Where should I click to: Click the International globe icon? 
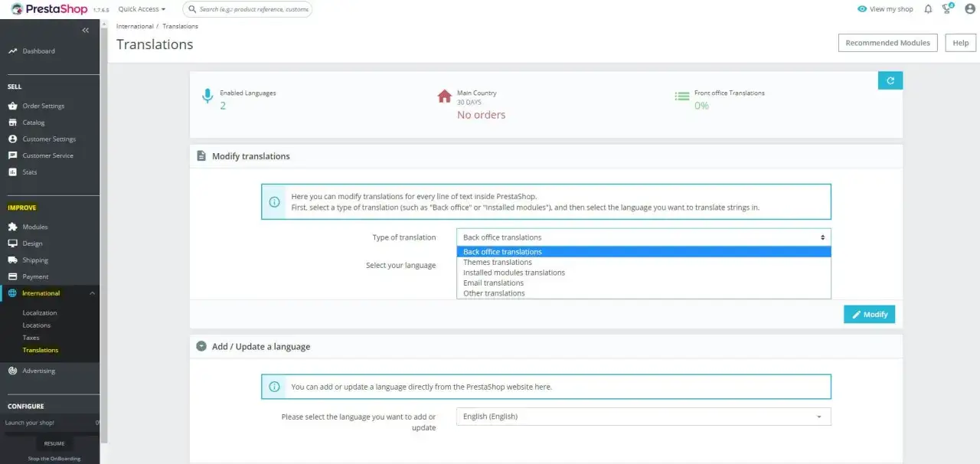(12, 293)
